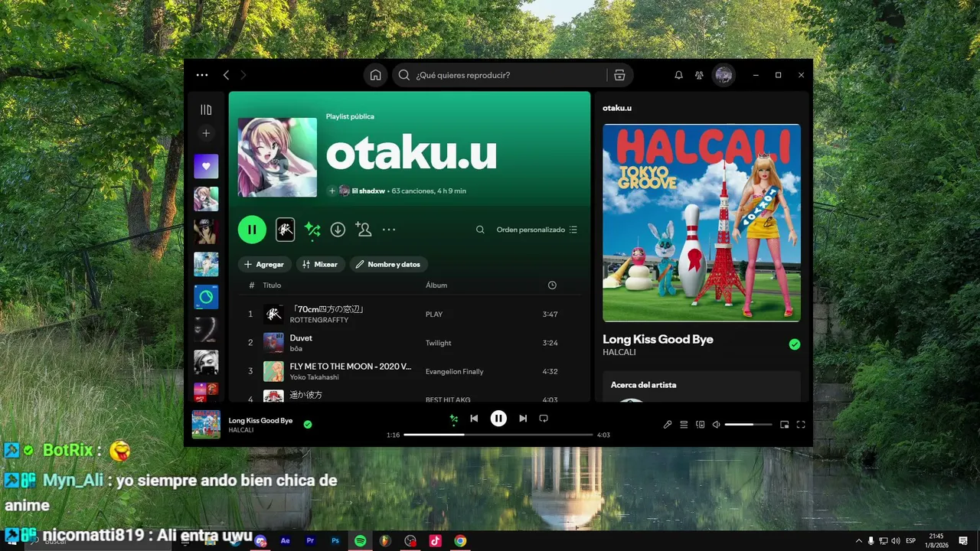Open the PLAY album link

tap(434, 315)
